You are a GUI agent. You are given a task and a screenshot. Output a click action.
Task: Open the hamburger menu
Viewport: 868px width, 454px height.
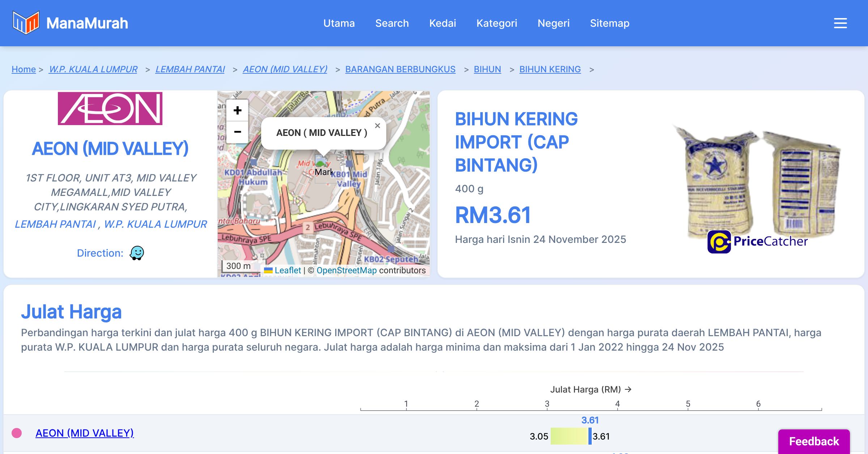click(x=840, y=23)
